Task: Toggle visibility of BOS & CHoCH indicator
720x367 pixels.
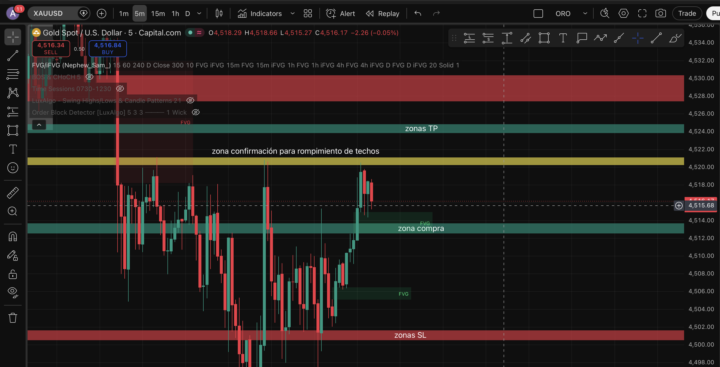Action: [x=90, y=77]
